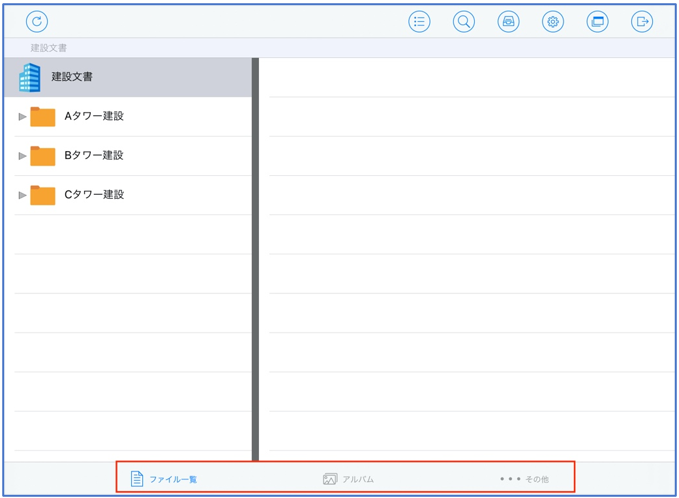This screenshot has height=498, width=679.
Task: Click the logout exit icon
Action: 642,21
